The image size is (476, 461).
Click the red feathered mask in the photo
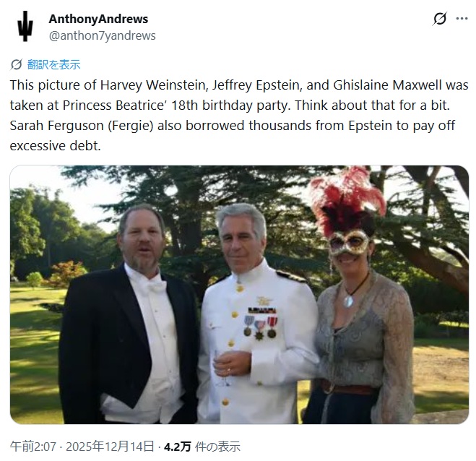(349, 212)
